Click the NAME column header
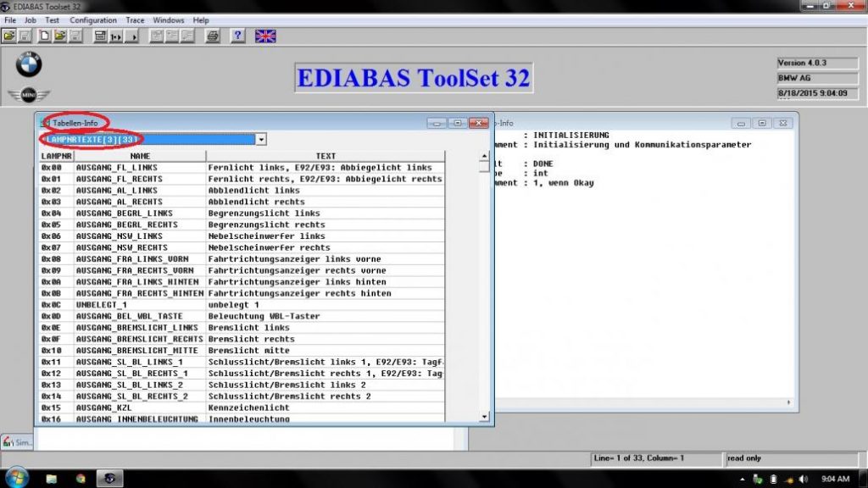 [x=140, y=156]
